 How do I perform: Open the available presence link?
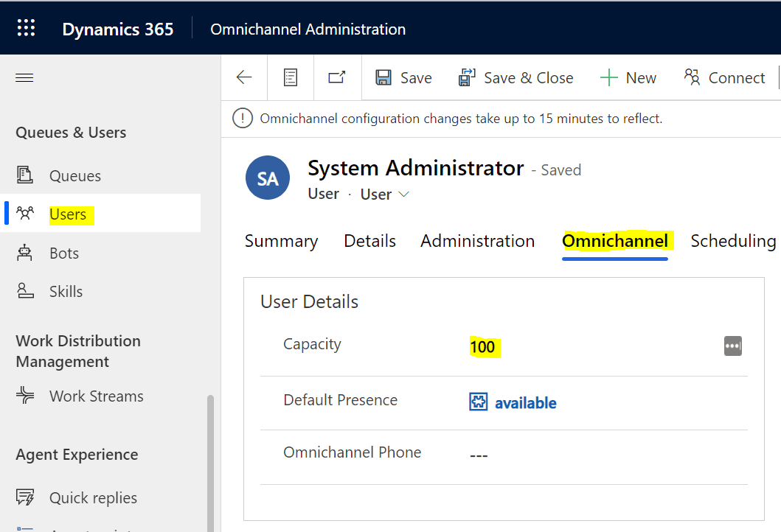(x=526, y=402)
